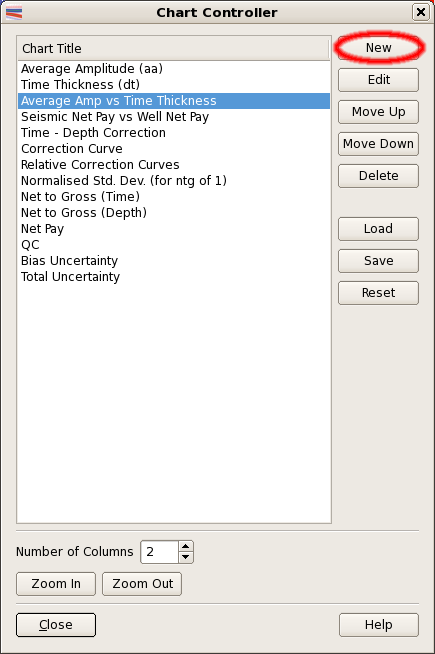Click the Close button at bottom
The height and width of the screenshot is (654, 435).
point(56,625)
